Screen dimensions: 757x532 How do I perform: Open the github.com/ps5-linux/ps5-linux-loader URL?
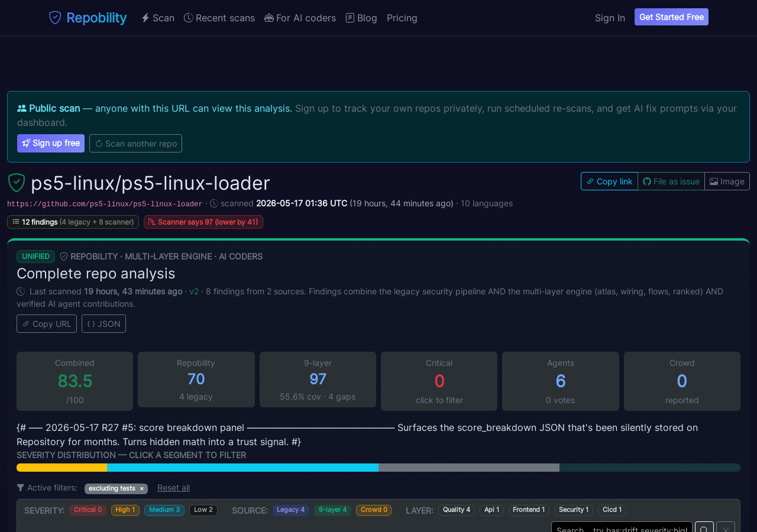105,204
